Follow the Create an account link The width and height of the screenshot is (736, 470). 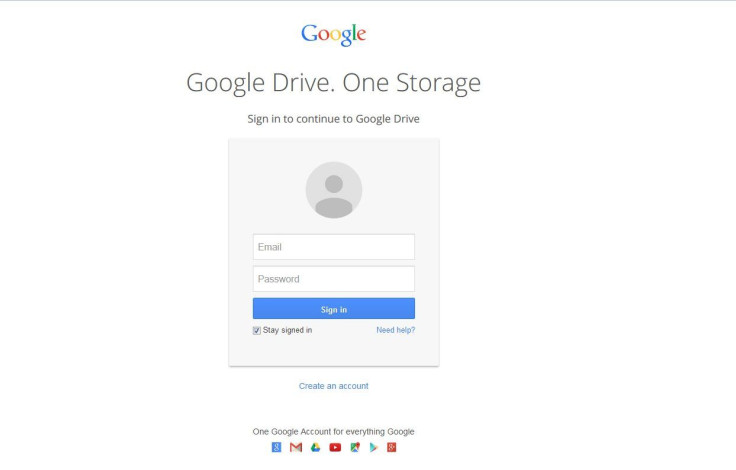pyautogui.click(x=334, y=386)
